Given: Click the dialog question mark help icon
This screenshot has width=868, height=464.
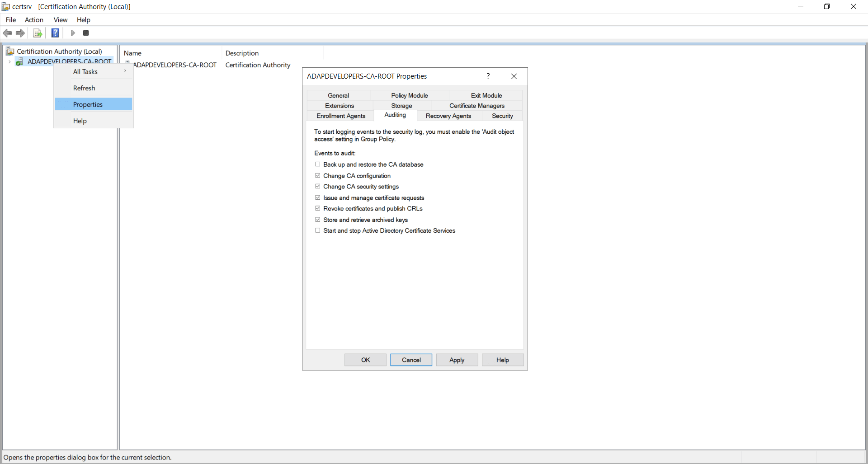Looking at the screenshot, I should point(488,76).
